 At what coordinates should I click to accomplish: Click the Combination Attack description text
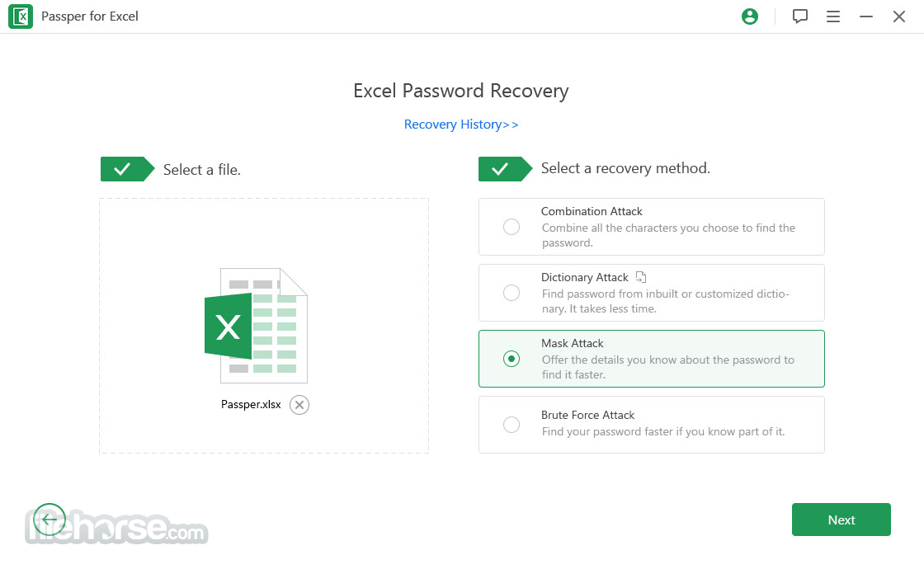(668, 235)
